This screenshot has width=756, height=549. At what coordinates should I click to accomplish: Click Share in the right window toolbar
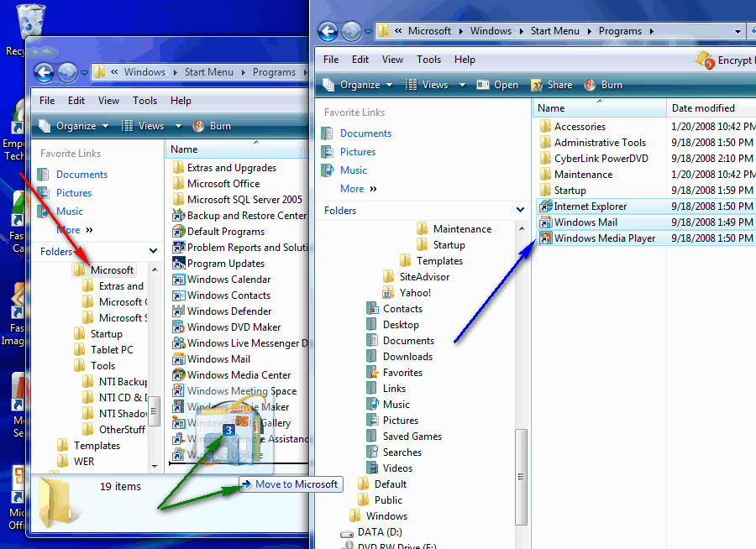pos(552,85)
